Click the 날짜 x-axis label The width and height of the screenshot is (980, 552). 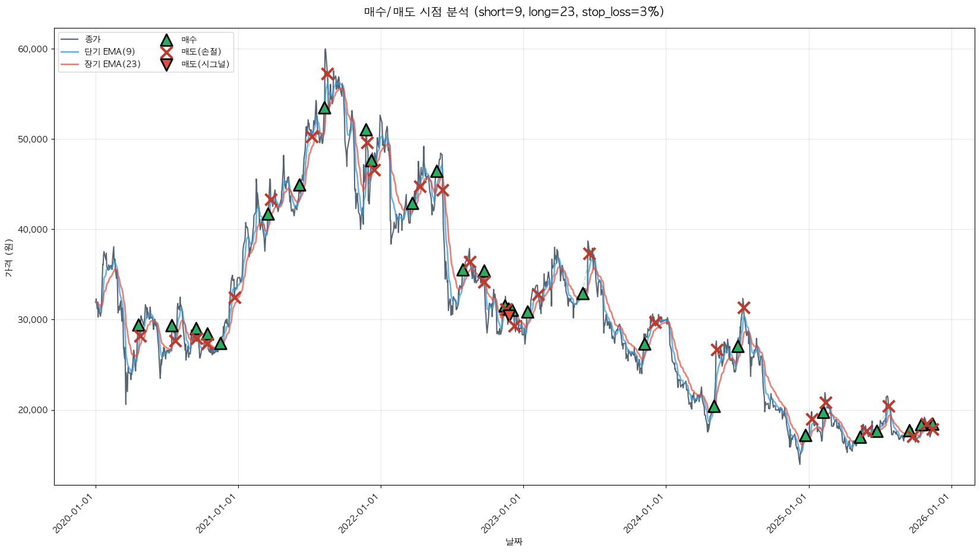click(514, 541)
